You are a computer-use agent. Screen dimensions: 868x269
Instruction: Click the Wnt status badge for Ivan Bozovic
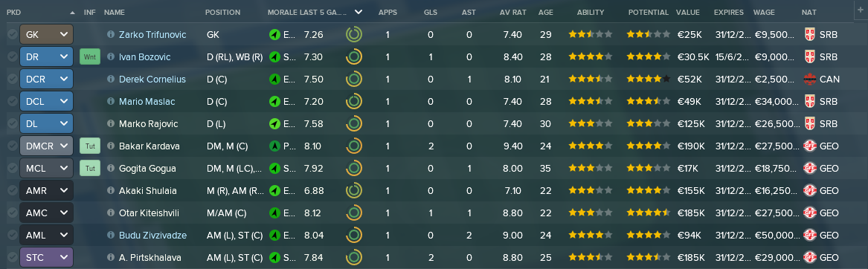90,57
